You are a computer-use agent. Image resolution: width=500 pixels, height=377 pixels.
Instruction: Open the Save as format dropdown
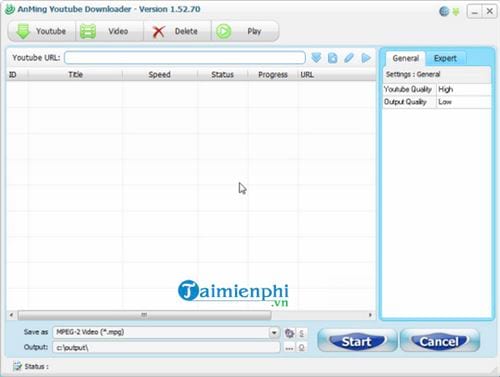274,332
